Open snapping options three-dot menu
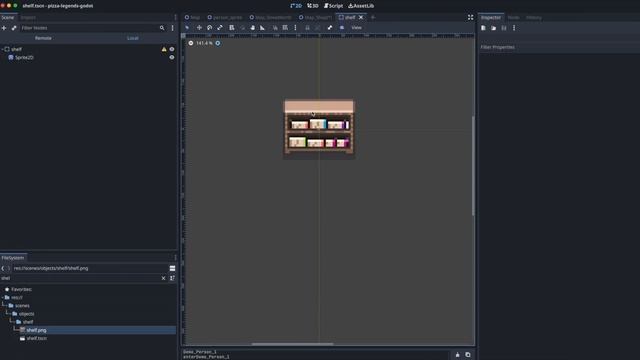Screen dimensions: 640x360 (x=295, y=28)
